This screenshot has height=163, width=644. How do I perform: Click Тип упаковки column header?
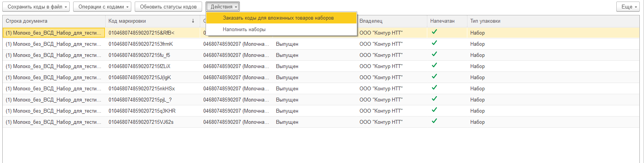pyautogui.click(x=485, y=21)
